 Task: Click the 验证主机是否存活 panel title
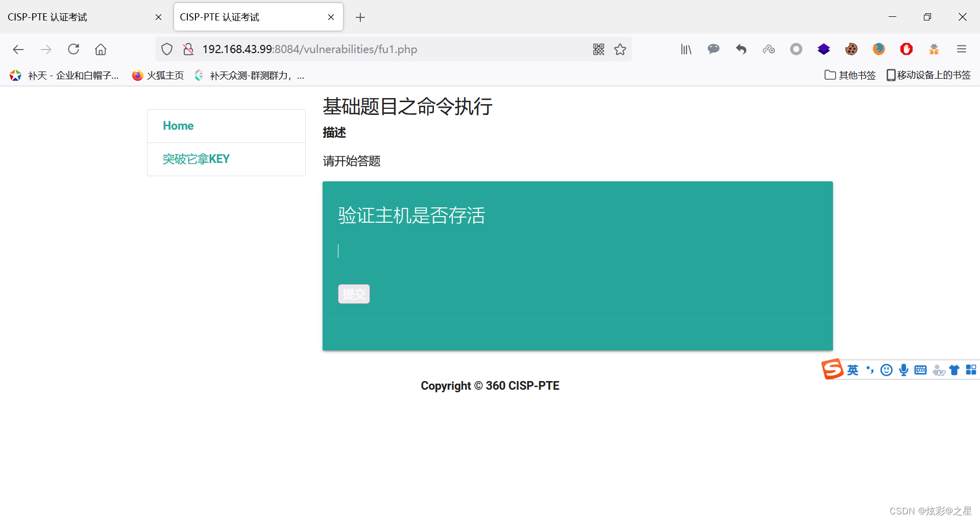[411, 215]
